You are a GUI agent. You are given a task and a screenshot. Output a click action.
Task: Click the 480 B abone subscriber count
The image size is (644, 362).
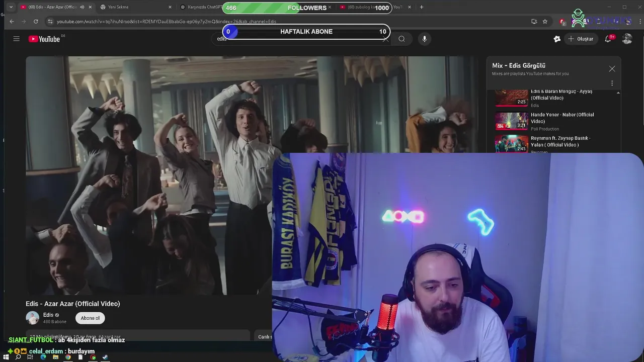tap(55, 322)
